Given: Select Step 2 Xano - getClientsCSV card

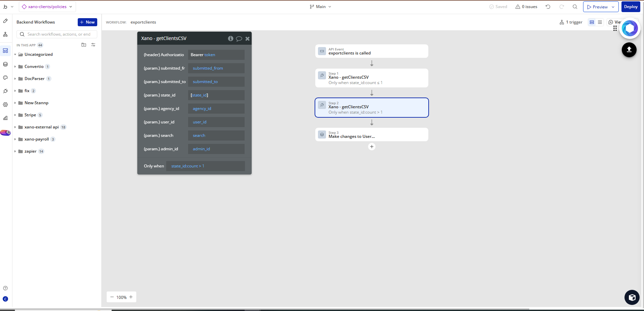Looking at the screenshot, I should pyautogui.click(x=372, y=108).
